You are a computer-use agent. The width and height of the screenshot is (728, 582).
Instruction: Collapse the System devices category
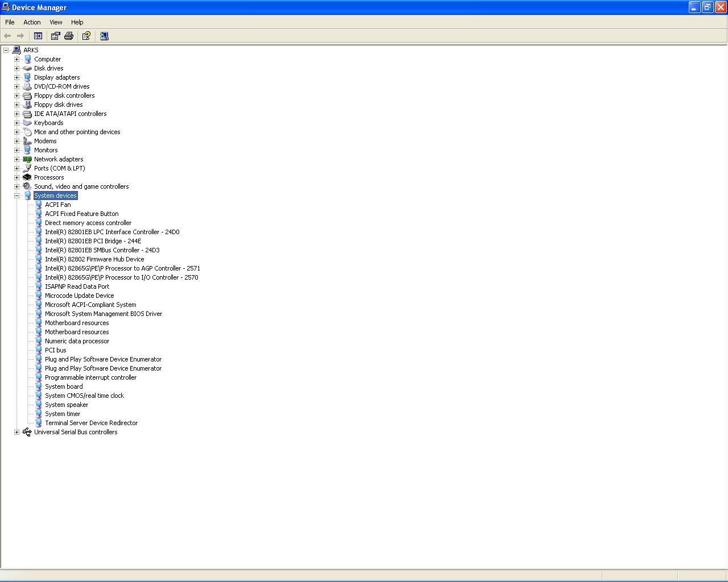tap(16, 196)
